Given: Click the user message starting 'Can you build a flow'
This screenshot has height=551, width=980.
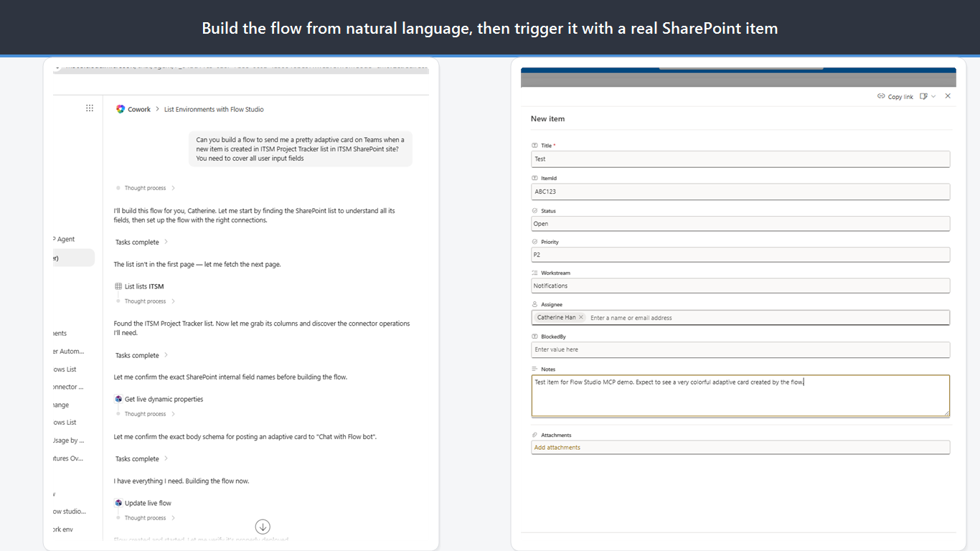Looking at the screenshot, I should point(301,149).
